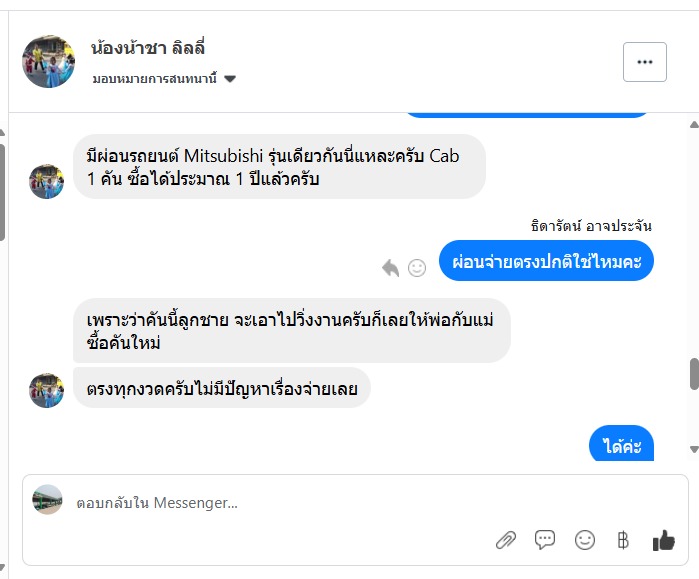Click the baht payment request icon
This screenshot has height=579, width=699.
623,540
